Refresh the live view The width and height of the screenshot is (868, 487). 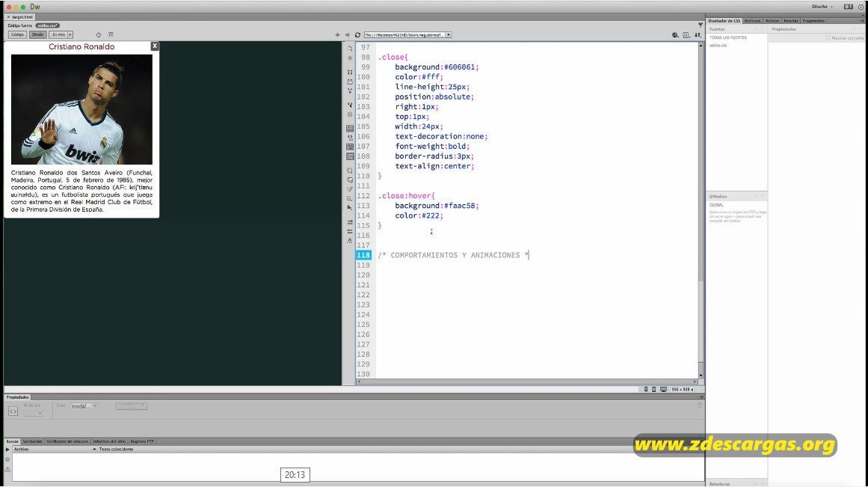click(357, 35)
